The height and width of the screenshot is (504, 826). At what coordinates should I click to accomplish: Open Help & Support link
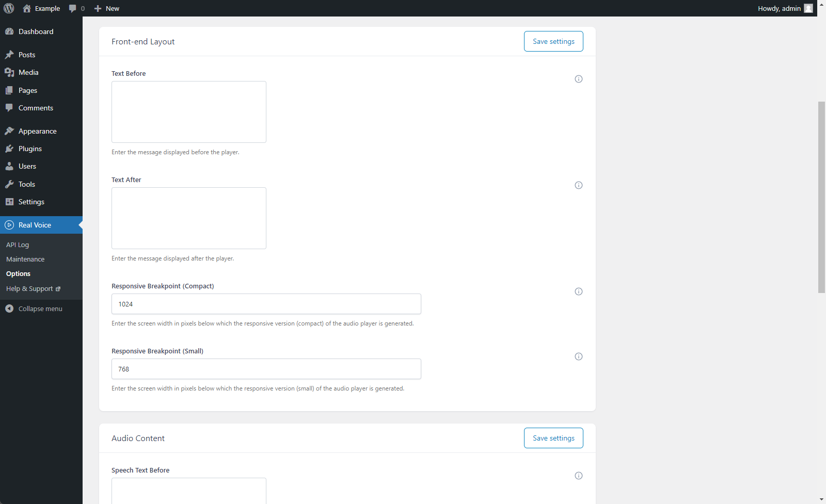pos(41,288)
